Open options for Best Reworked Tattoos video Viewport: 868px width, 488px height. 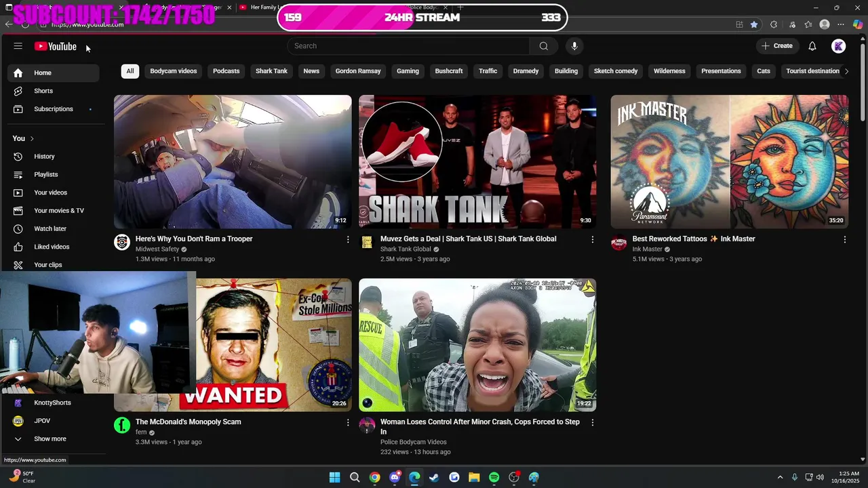[844, 239]
